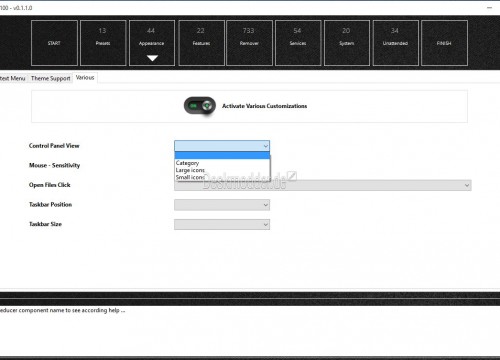
Task: Choose Large icons from the dropdown list
Action: coord(222,170)
